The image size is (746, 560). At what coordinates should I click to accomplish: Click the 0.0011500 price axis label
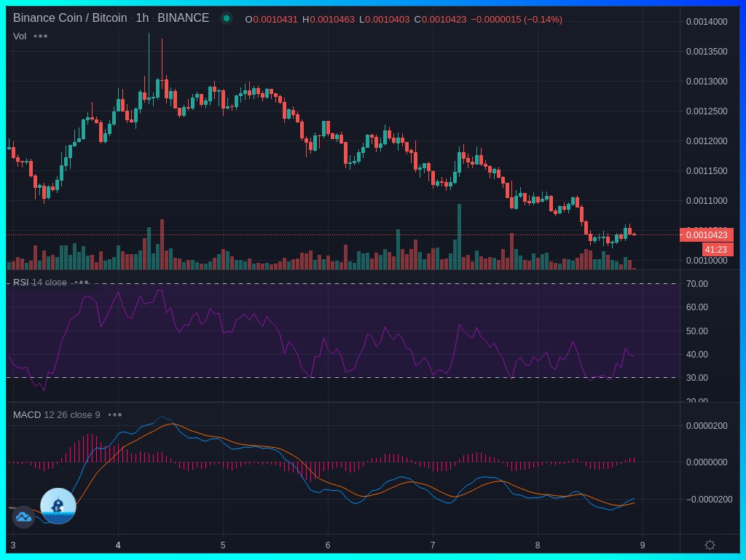[x=707, y=170]
